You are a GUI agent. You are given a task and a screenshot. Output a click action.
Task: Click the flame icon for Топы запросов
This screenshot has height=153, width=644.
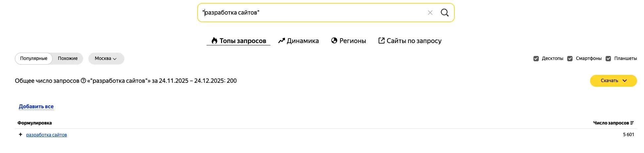tap(214, 41)
